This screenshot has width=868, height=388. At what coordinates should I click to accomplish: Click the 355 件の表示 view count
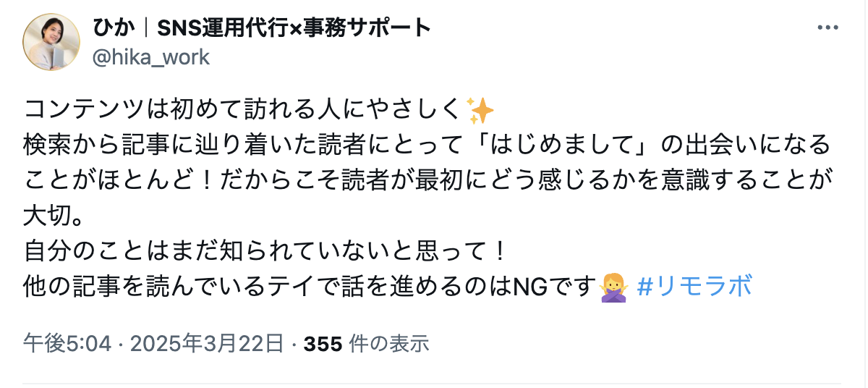click(367, 343)
